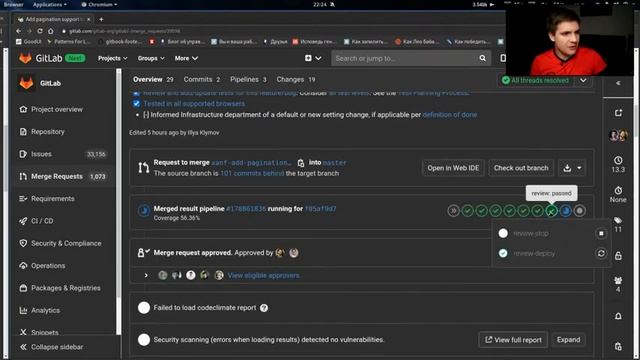Switch to the Changes tab
640x360 pixels.
[x=296, y=80]
